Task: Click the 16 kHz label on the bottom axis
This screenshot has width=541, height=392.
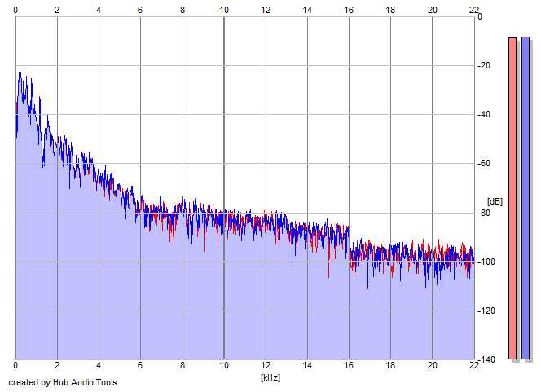Action: pos(349,365)
